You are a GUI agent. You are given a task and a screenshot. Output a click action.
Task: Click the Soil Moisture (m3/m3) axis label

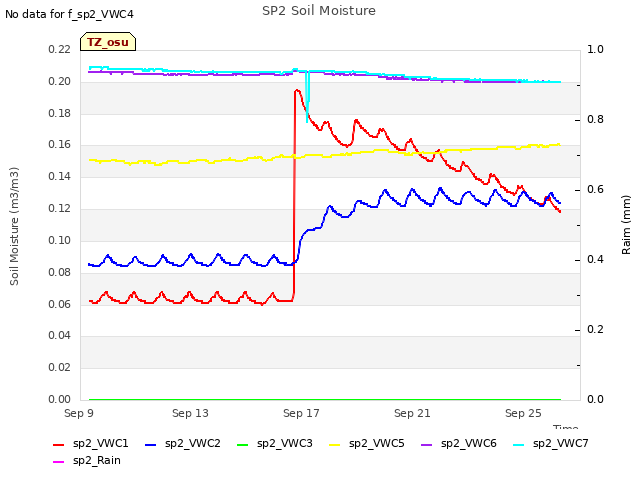[14, 226]
